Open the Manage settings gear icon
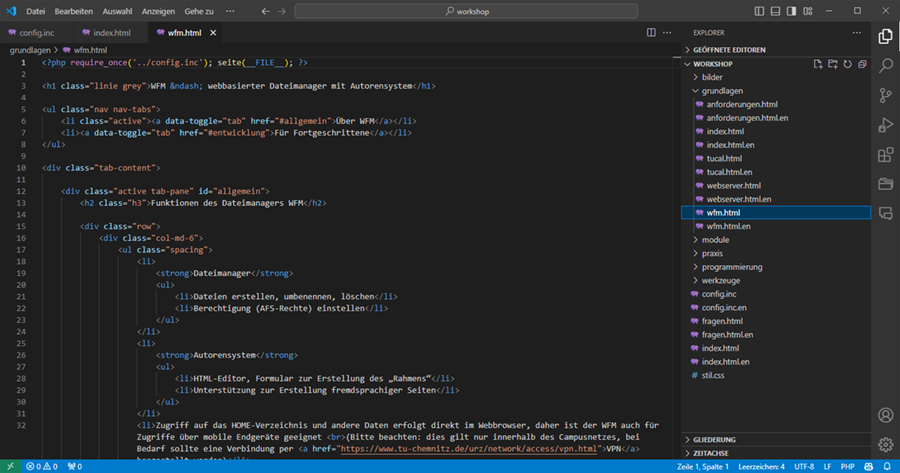 tap(885, 444)
